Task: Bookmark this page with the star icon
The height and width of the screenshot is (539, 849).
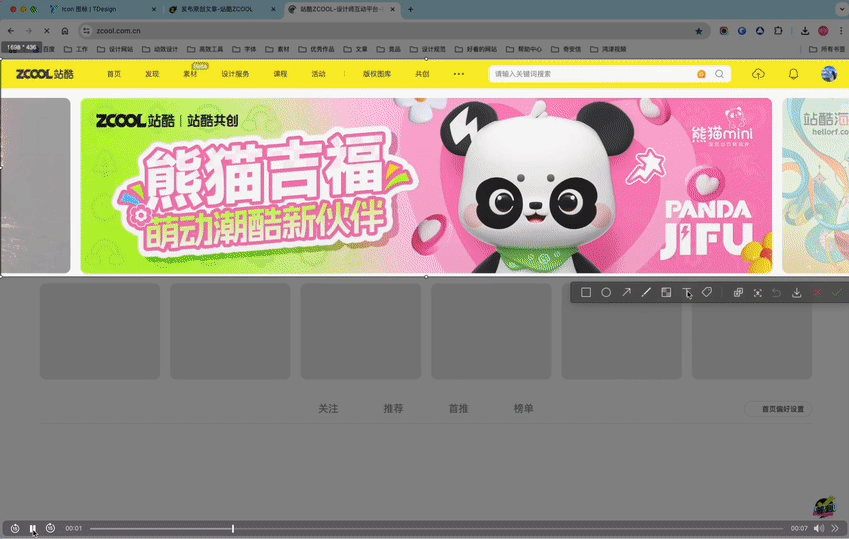Action: (698, 31)
